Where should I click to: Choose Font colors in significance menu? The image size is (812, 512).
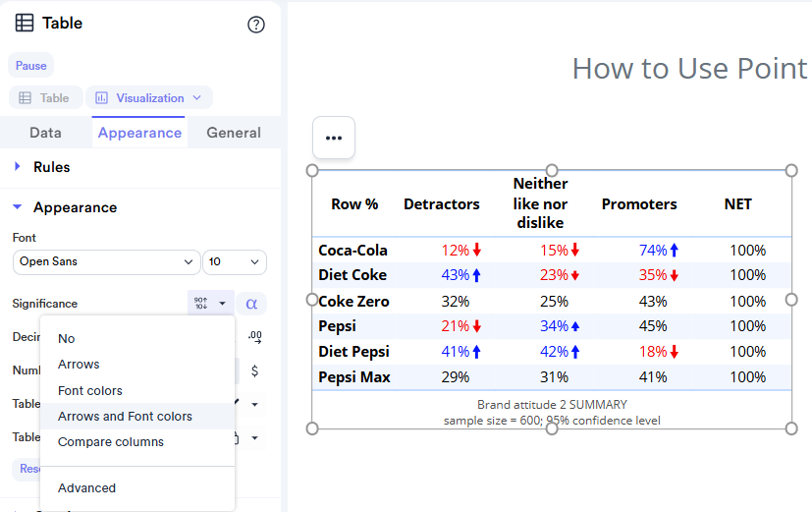point(137,391)
